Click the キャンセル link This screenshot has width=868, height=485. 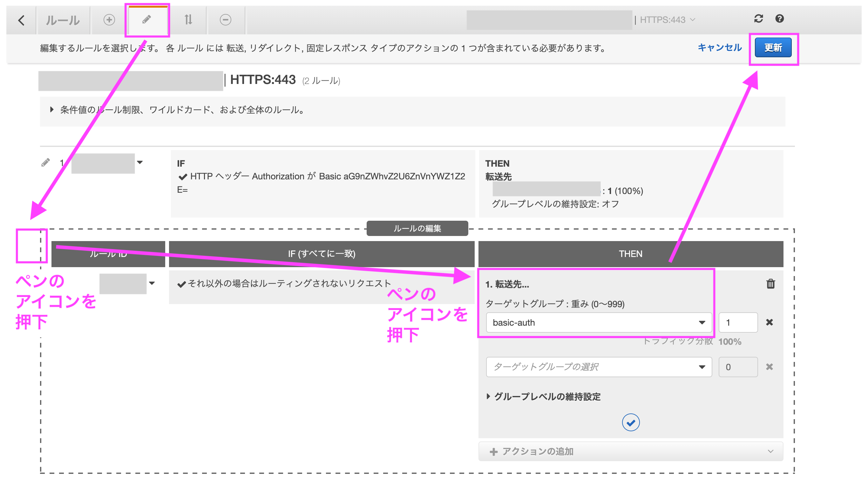click(719, 48)
